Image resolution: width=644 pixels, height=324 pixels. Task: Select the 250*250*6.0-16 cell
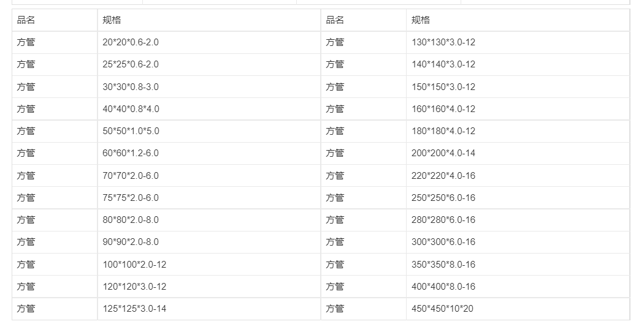518,197
